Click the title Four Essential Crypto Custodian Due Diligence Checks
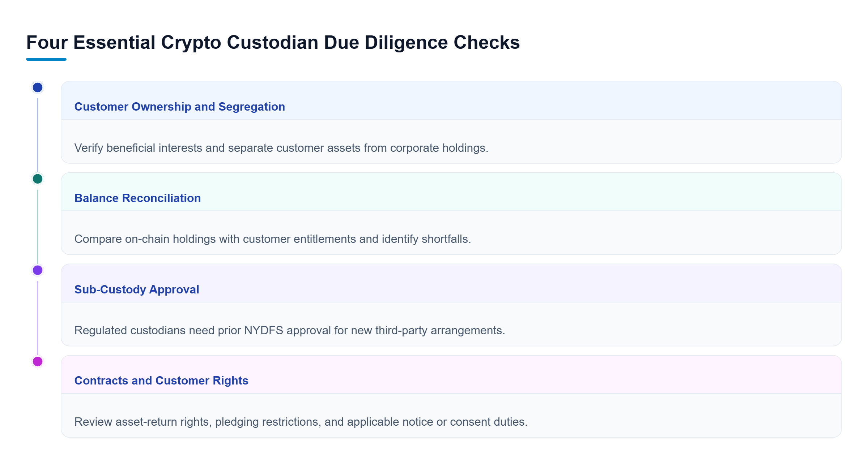868x464 pixels. point(273,43)
